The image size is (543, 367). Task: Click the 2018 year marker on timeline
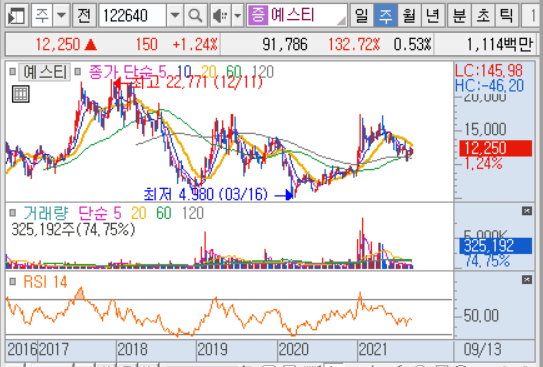pos(133,349)
